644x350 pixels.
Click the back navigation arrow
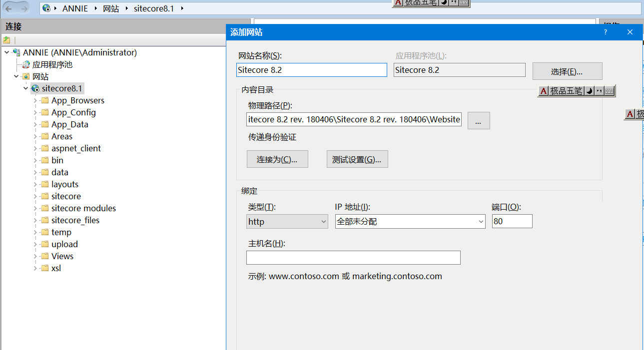9,8
